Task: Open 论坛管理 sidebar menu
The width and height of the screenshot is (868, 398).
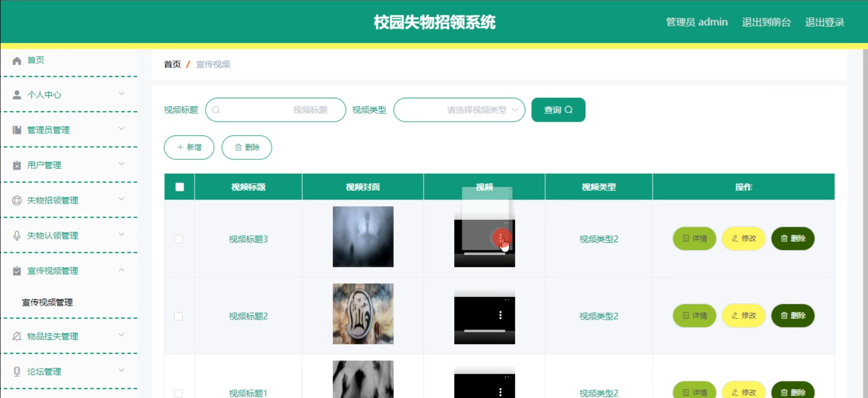Action: [x=70, y=371]
